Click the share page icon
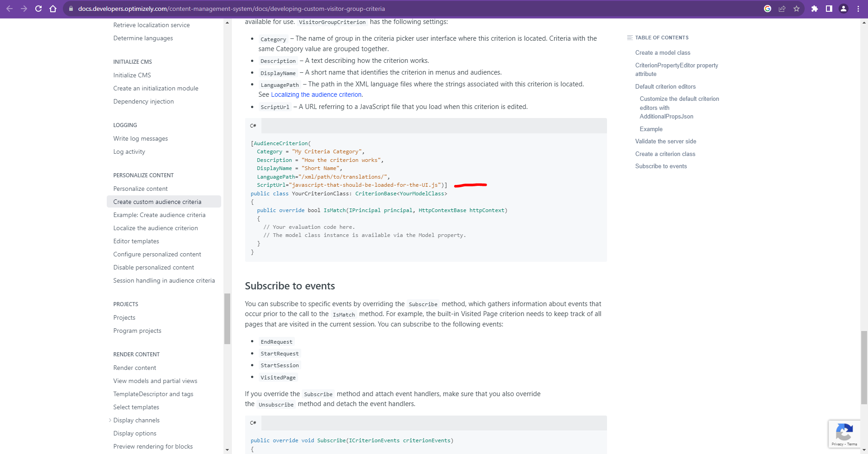Viewport: 868px width, 454px height. (x=782, y=9)
